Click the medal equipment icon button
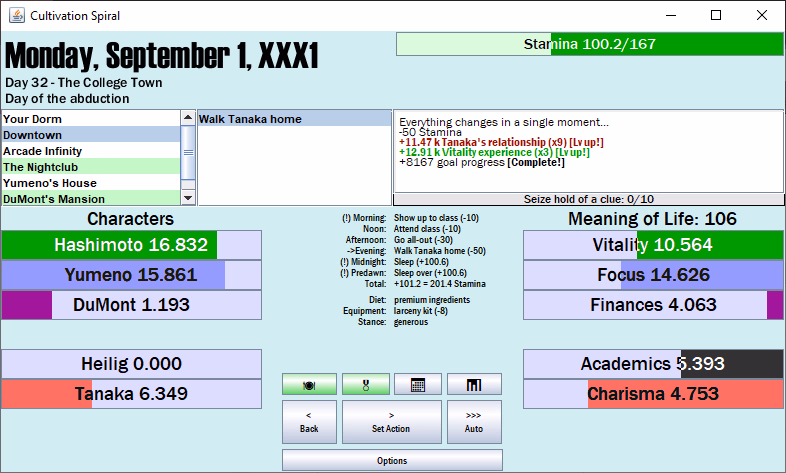 [365, 385]
